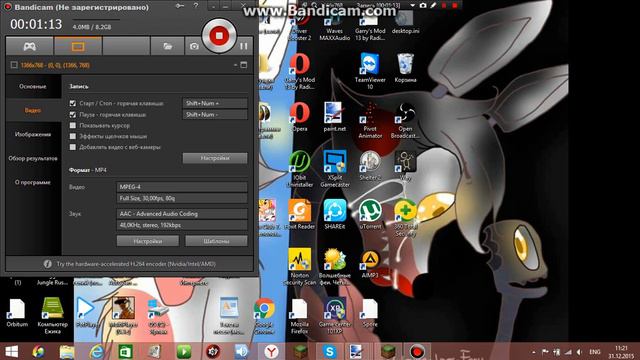Stop recording with the red record button
The width and height of the screenshot is (640, 360).
click(x=219, y=36)
